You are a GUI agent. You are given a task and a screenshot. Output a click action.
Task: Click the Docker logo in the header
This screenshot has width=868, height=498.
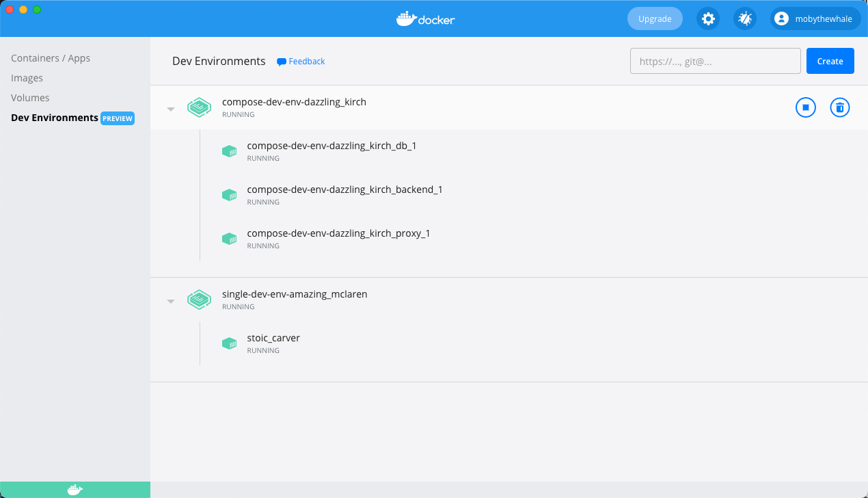425,19
